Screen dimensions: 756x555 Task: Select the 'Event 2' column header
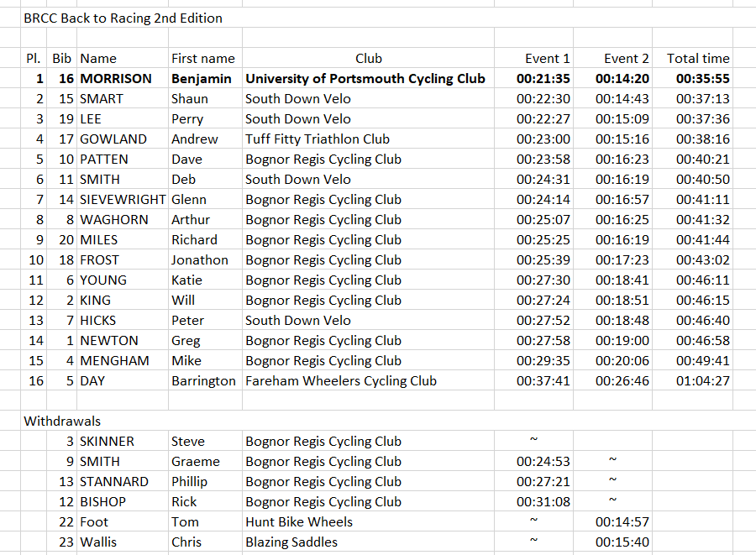[x=626, y=58]
